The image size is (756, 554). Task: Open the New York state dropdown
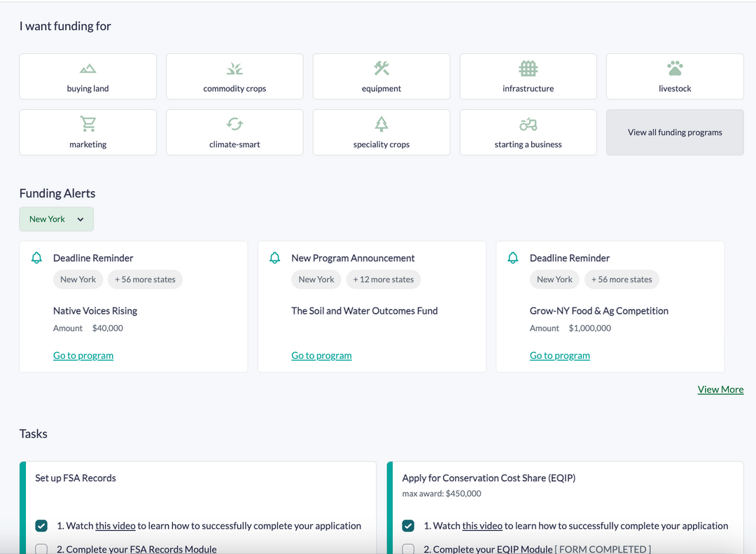tap(56, 219)
